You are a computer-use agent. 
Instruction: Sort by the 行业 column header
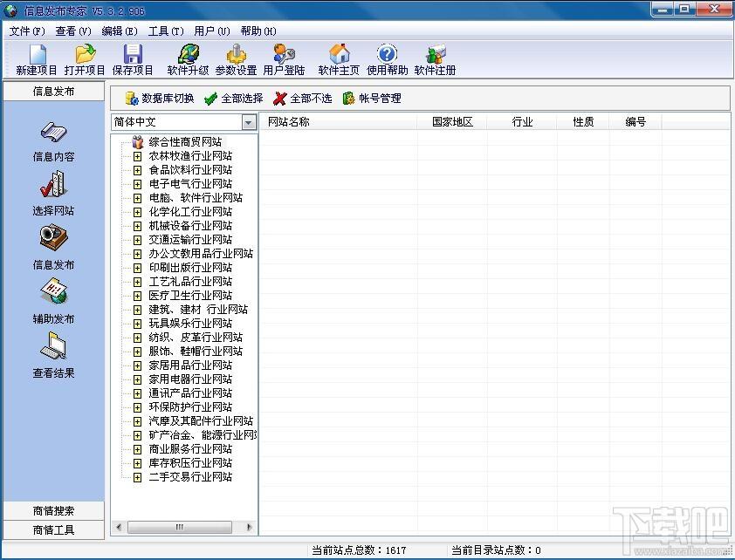(522, 122)
